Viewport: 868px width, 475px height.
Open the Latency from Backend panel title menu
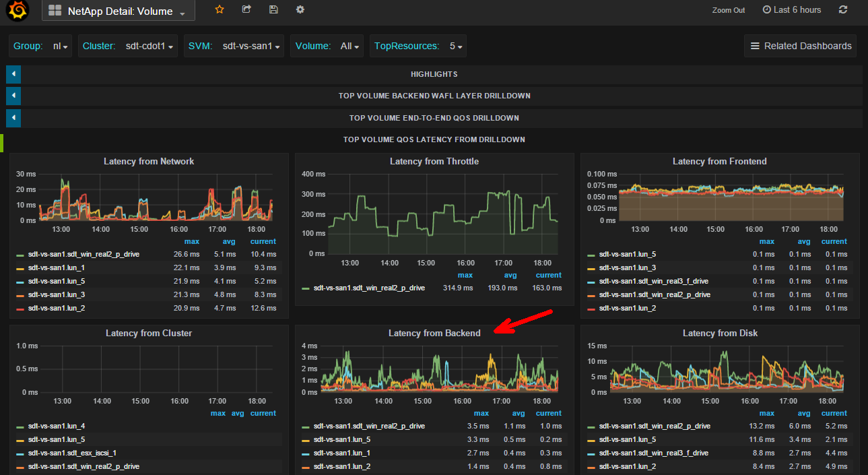click(434, 333)
